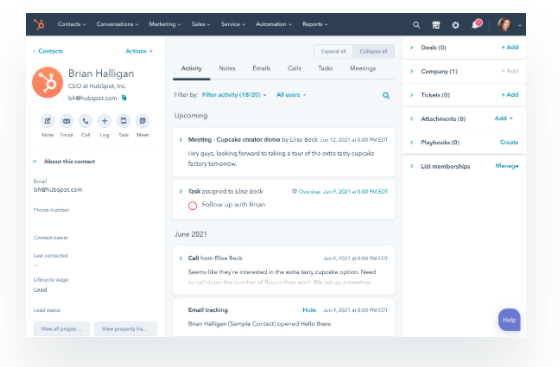Click the HubSpot sprocket logo
Screen dimensions: 560x367
pos(39,24)
